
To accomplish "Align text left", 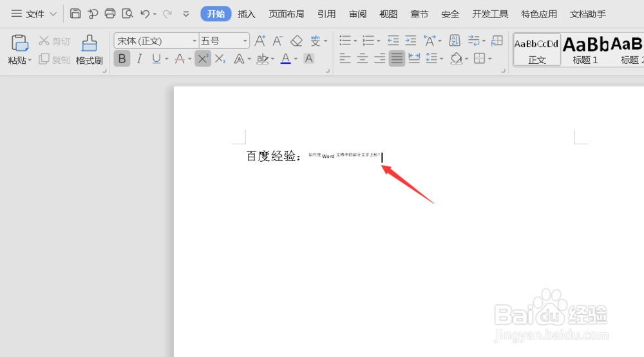I will (345, 59).
